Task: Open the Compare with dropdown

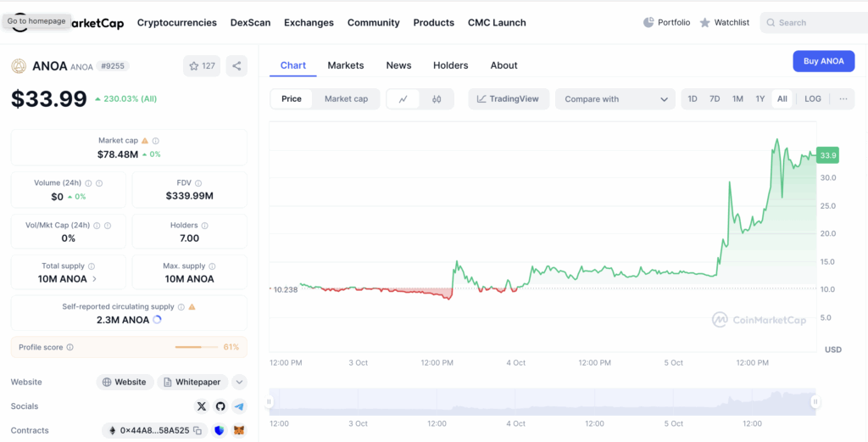Action: [x=615, y=99]
